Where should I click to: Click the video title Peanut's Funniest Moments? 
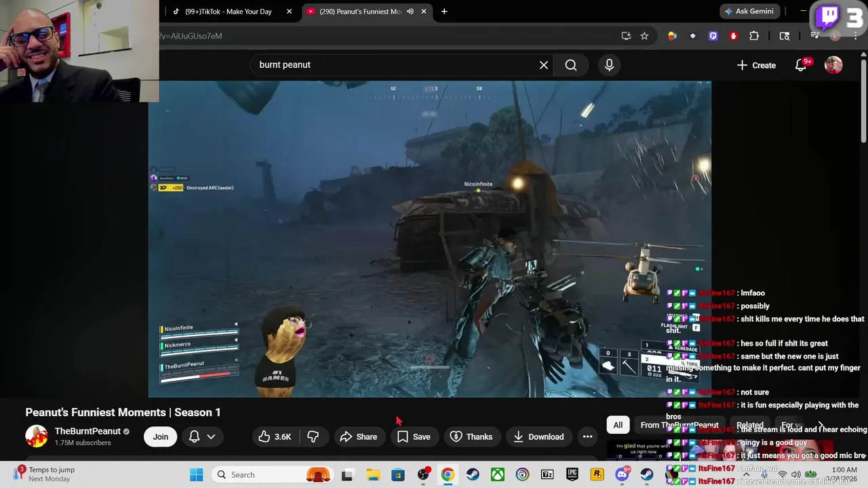(123, 412)
